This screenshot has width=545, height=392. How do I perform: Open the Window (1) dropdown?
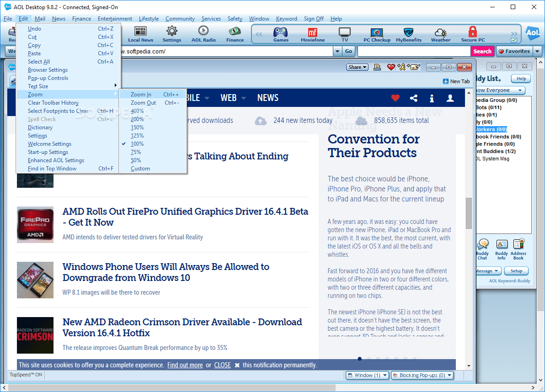tap(368, 375)
